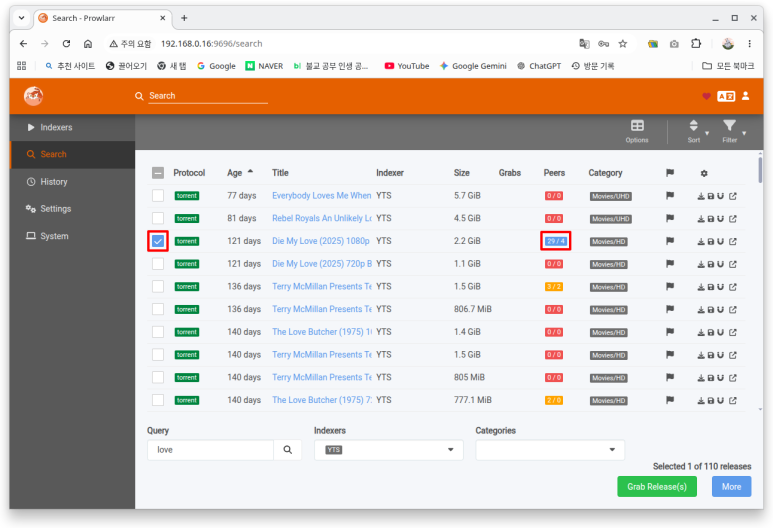This screenshot has width=773, height=528.
Task: Click the header Search input field
Action: tap(208, 96)
